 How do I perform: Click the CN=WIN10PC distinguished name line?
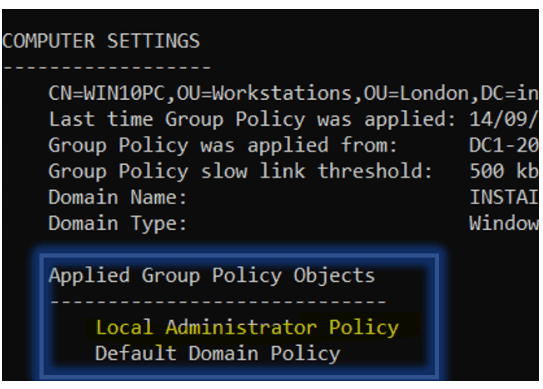click(x=293, y=94)
